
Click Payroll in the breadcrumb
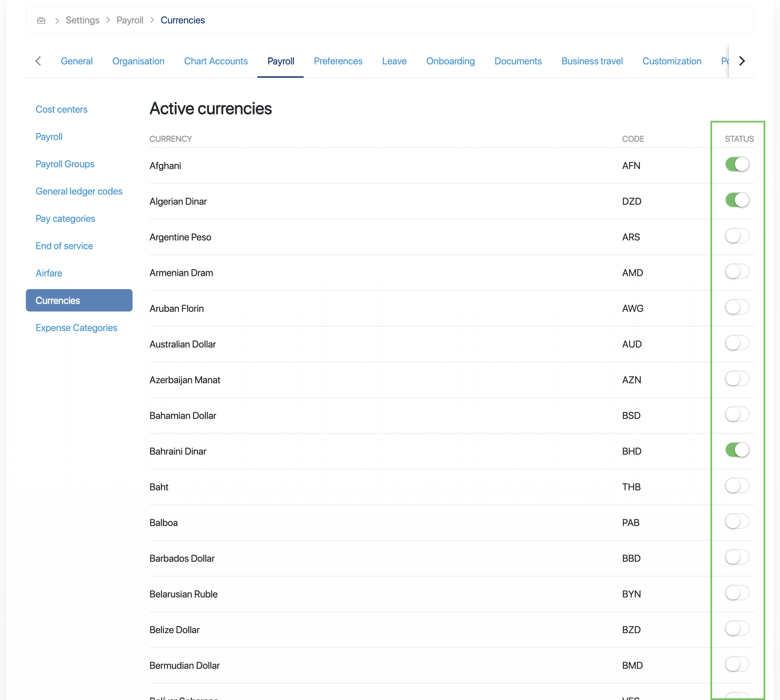[x=129, y=20]
